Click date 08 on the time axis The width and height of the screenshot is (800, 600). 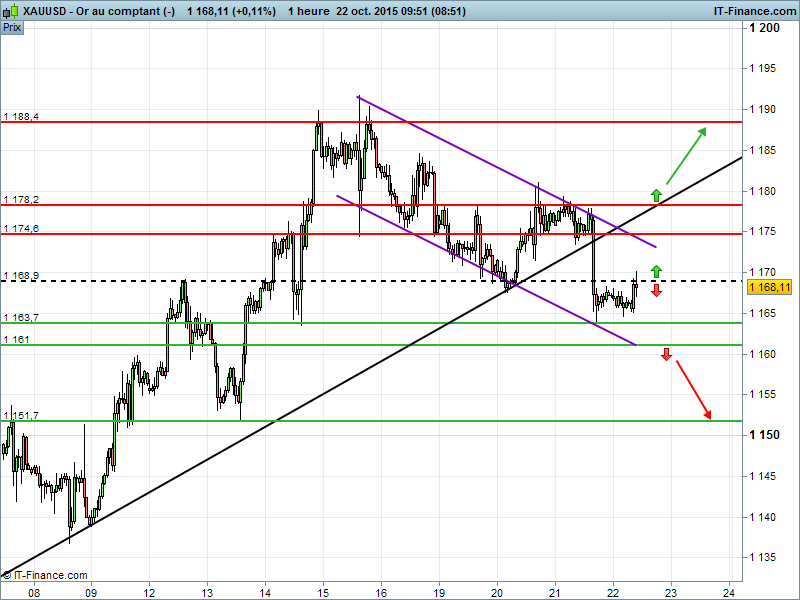33,593
